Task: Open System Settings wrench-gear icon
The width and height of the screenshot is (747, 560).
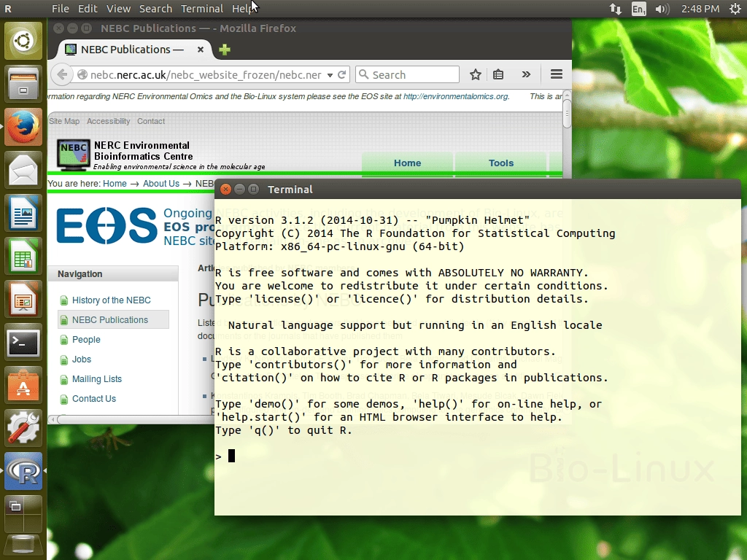Action: tap(23, 427)
